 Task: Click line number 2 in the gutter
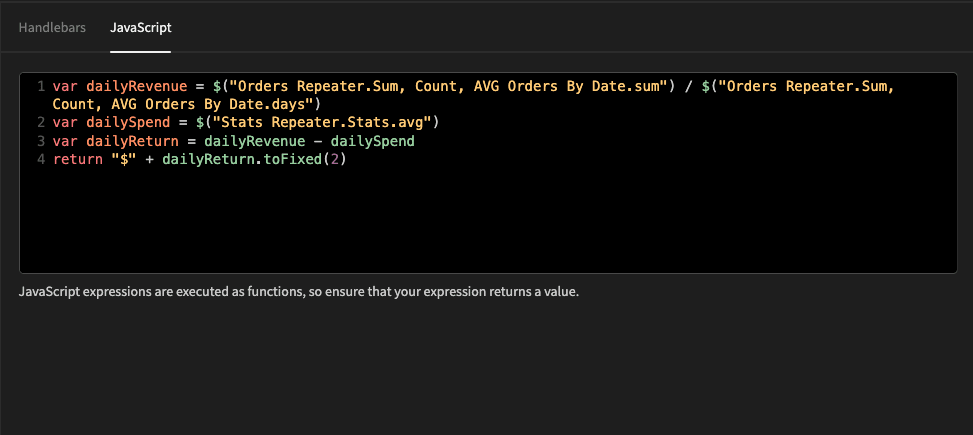pos(41,123)
